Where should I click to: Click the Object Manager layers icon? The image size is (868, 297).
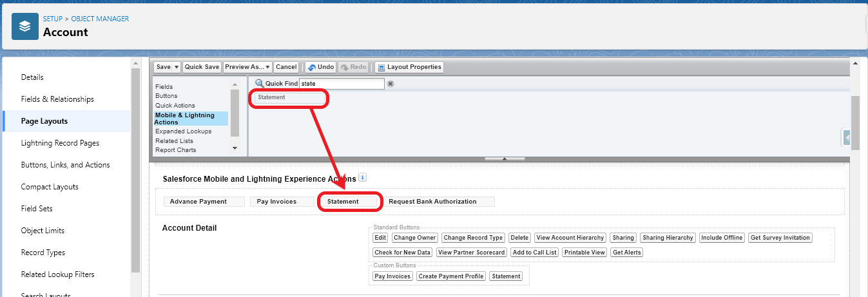click(25, 26)
